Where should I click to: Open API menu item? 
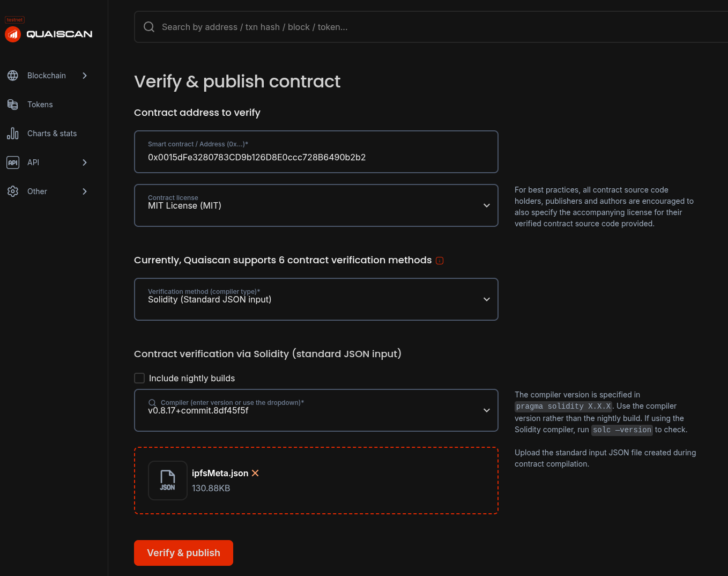pyautogui.click(x=33, y=163)
